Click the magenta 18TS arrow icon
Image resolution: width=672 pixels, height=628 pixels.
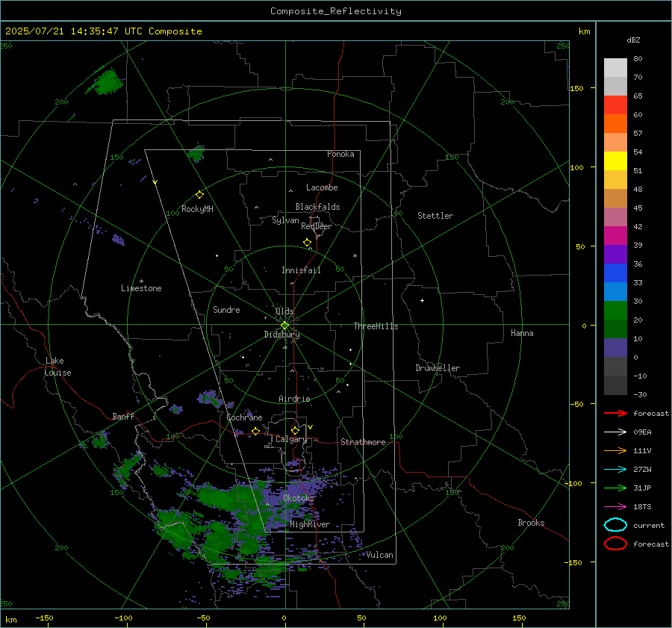pos(615,507)
